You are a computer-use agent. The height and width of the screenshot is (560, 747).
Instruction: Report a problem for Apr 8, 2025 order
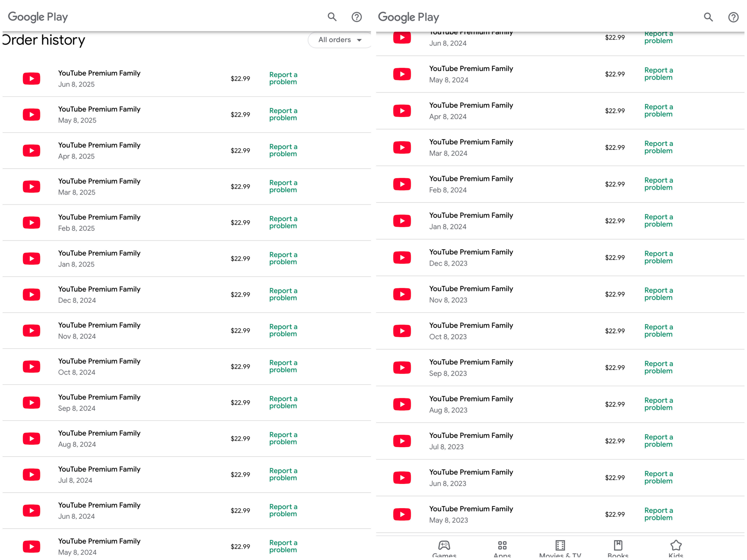pyautogui.click(x=283, y=150)
